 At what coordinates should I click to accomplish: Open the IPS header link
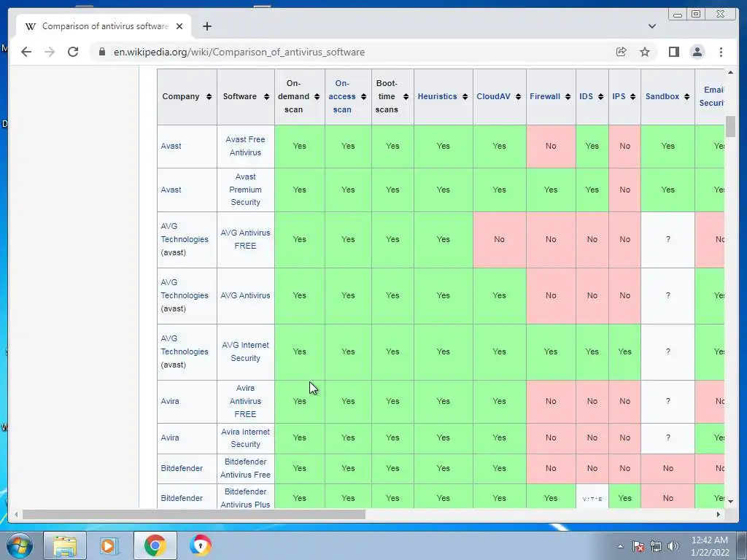(619, 96)
